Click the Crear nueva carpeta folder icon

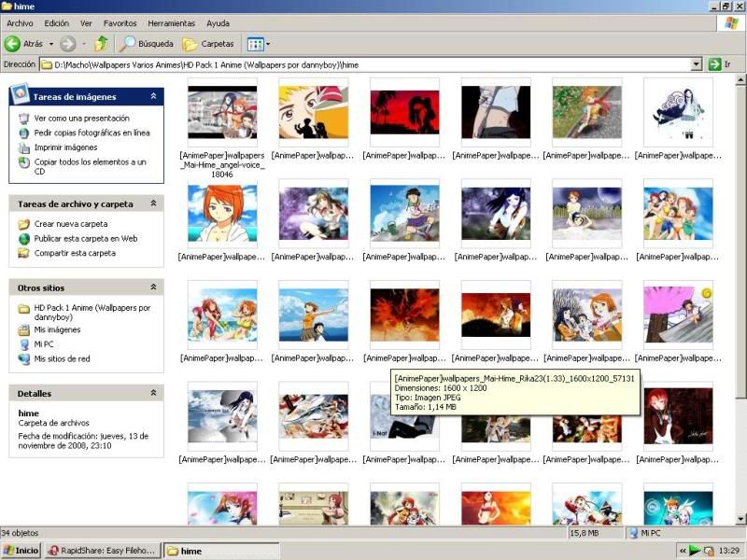[24, 224]
